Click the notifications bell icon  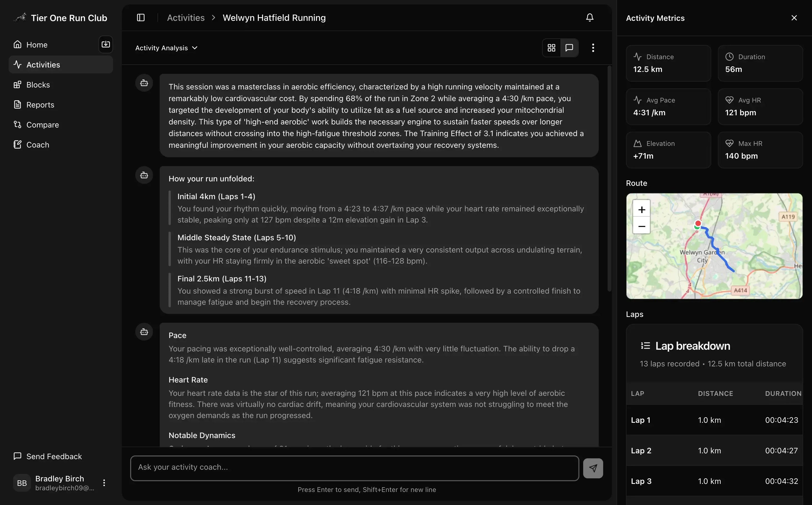[590, 17]
